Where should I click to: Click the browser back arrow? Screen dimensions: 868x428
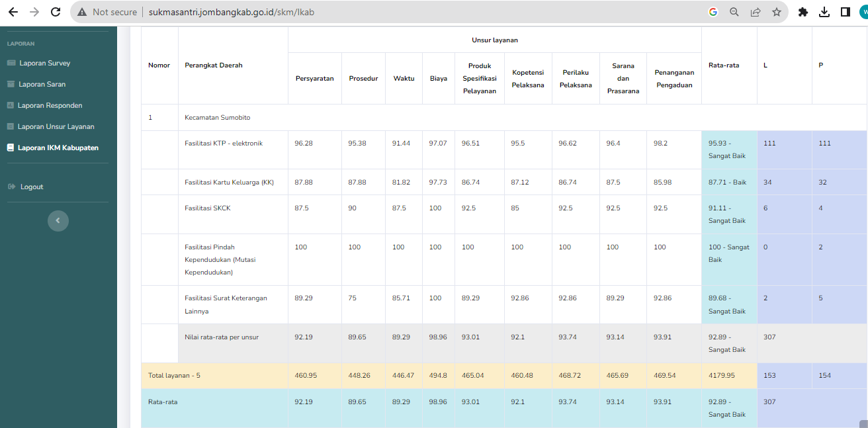(13, 12)
